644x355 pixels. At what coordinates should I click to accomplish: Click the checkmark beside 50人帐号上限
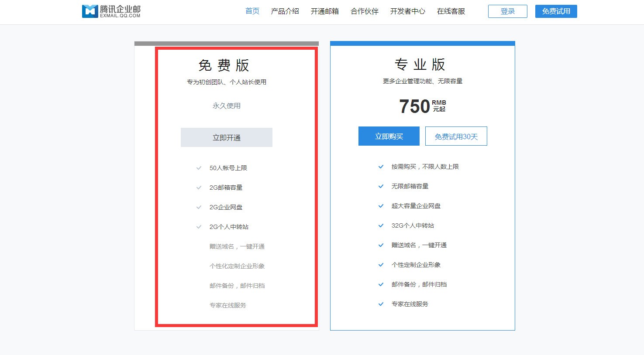(199, 167)
